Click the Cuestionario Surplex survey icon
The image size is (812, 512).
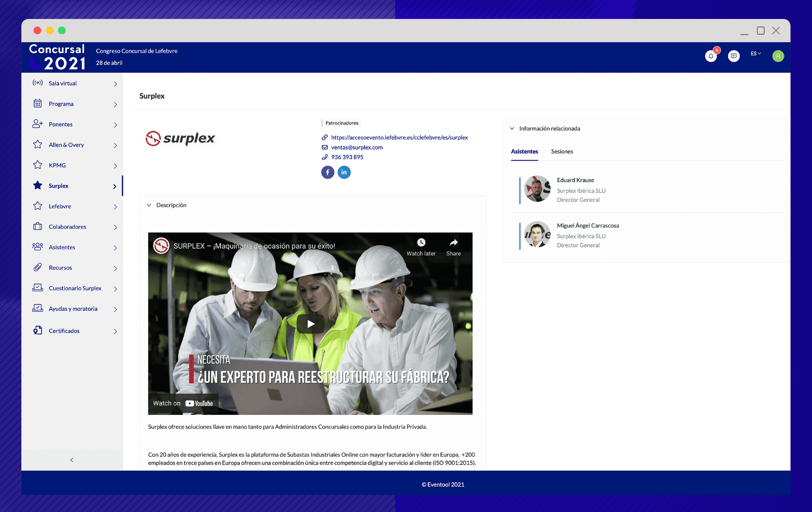click(37, 288)
